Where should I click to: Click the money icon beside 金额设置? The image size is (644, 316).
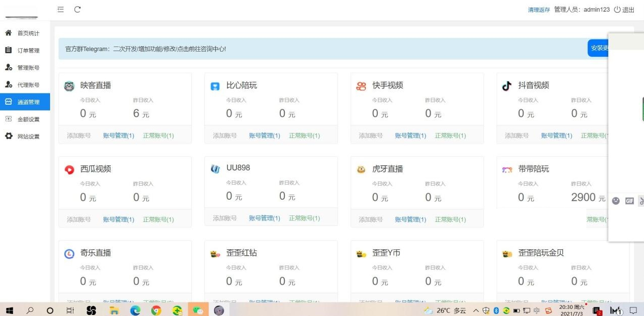click(9, 119)
